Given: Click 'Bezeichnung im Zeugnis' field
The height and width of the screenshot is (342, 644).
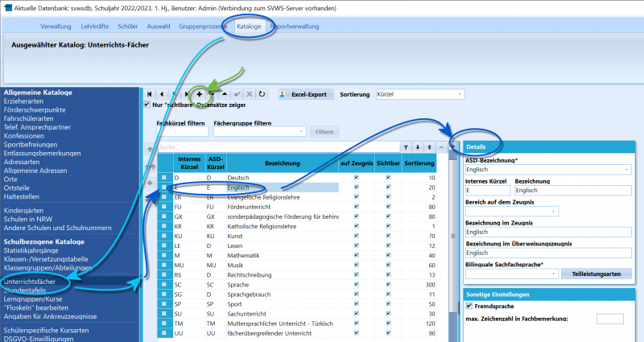Looking at the screenshot, I should click(x=548, y=232).
